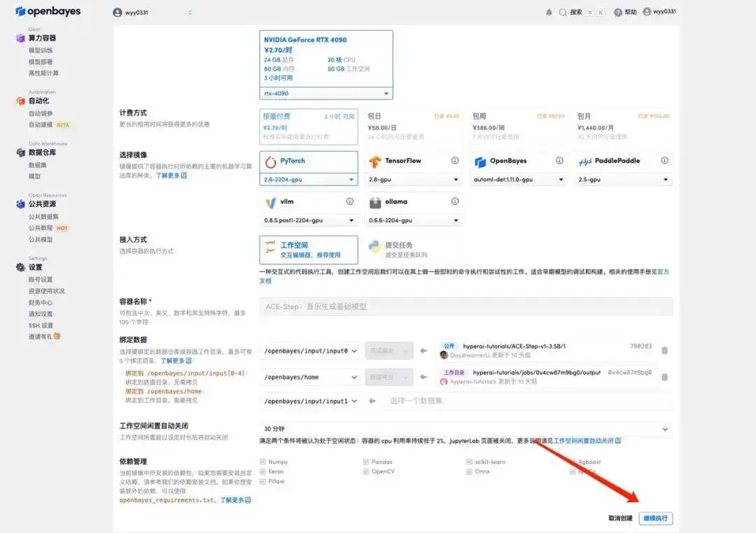Image resolution: width=756 pixels, height=533 pixels.
Task: Click the 公共资源 sidebar icon
Action: click(x=20, y=204)
